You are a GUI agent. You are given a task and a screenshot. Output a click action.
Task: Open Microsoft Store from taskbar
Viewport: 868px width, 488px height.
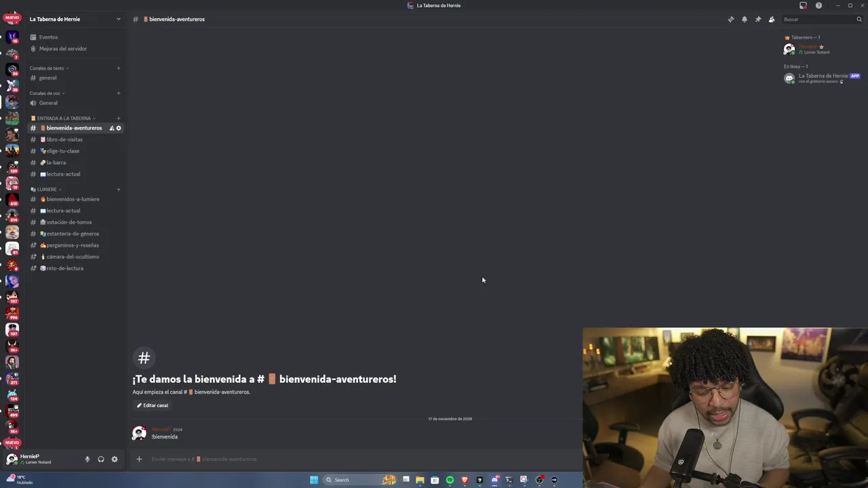[435, 480]
